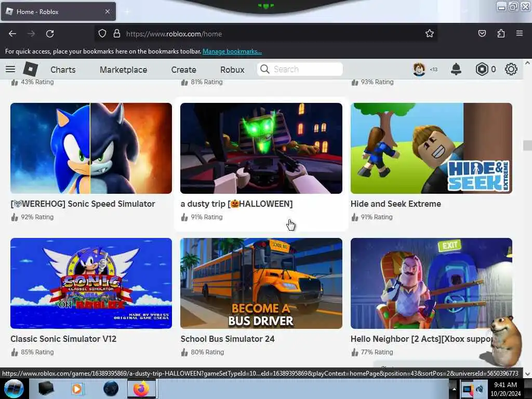Click the browser URL address bar
The height and width of the screenshot is (399, 532).
266,34
